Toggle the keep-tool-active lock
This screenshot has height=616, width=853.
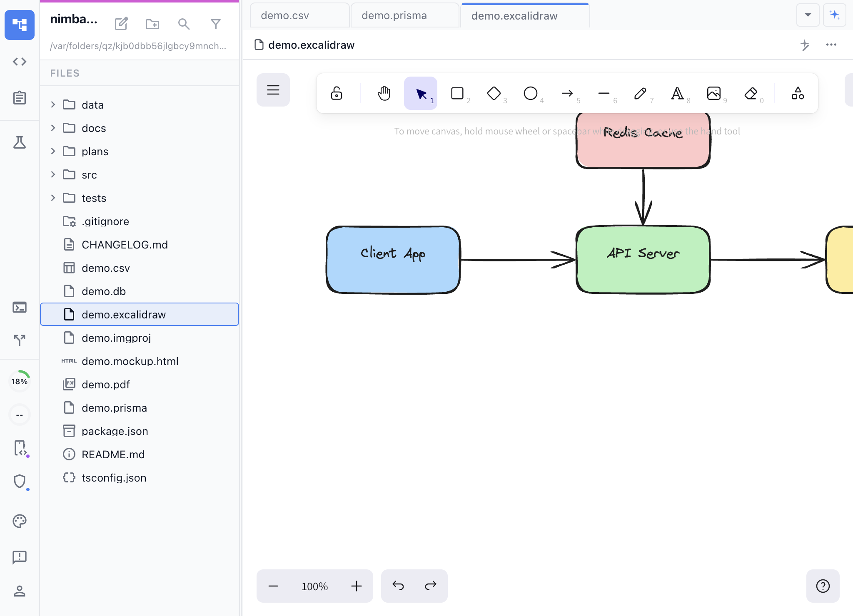tap(336, 93)
